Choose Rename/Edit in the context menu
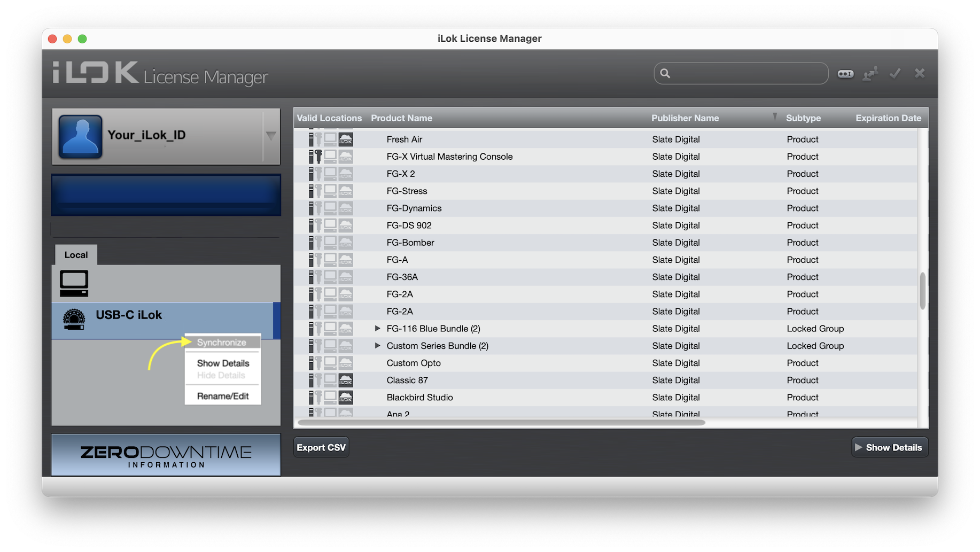Viewport: 980px width, 552px height. [223, 396]
